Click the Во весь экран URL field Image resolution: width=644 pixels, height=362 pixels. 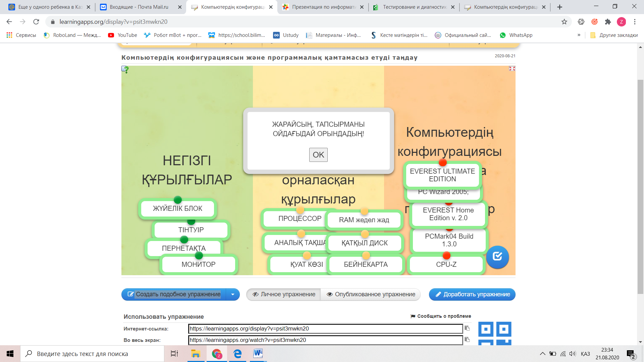325,340
